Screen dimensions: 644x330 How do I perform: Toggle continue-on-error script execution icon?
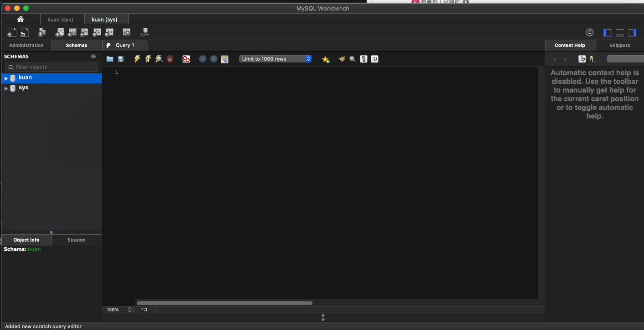(x=186, y=59)
